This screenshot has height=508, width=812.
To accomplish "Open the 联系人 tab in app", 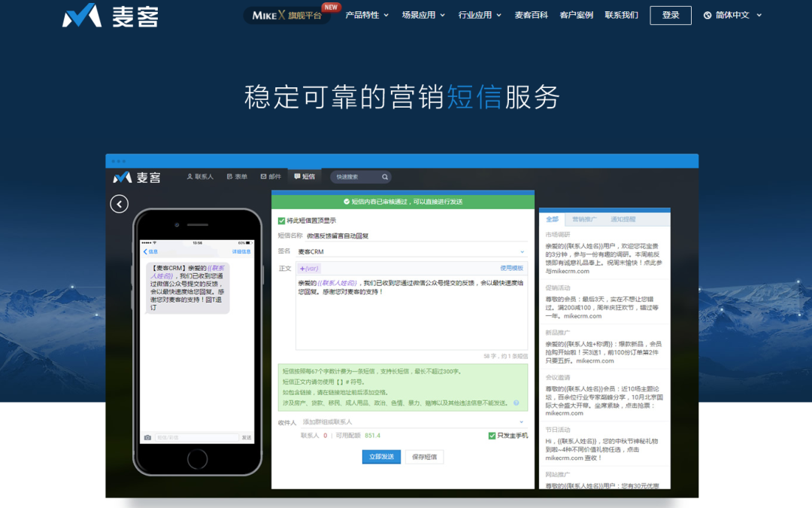I will click(x=200, y=177).
